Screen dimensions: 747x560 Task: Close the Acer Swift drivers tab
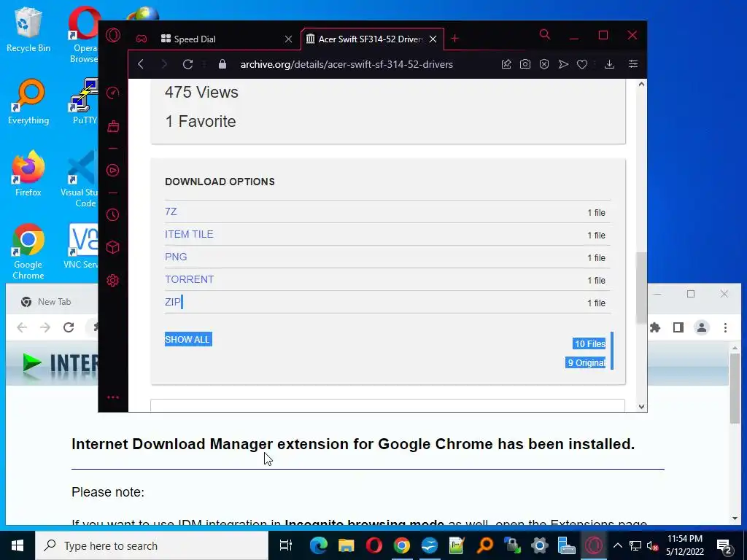(x=433, y=39)
